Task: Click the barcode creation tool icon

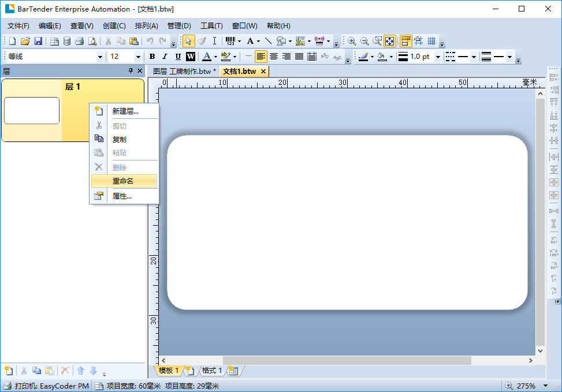Action: (x=230, y=41)
